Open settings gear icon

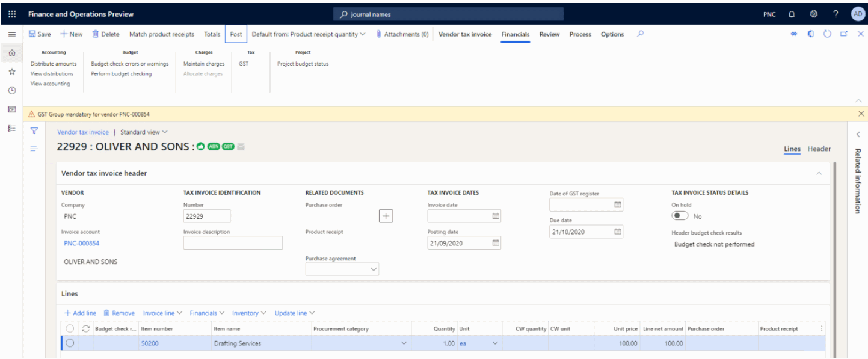pos(814,14)
